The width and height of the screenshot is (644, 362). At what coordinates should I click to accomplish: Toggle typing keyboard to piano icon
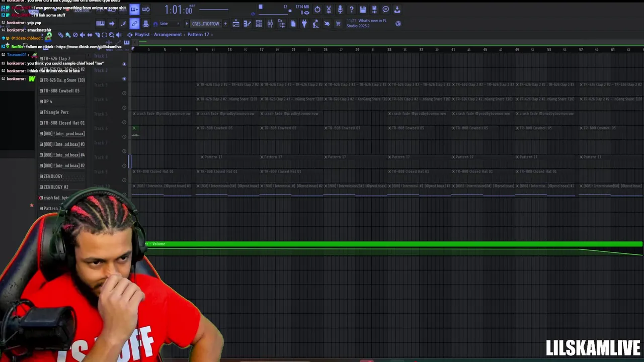click(100, 24)
